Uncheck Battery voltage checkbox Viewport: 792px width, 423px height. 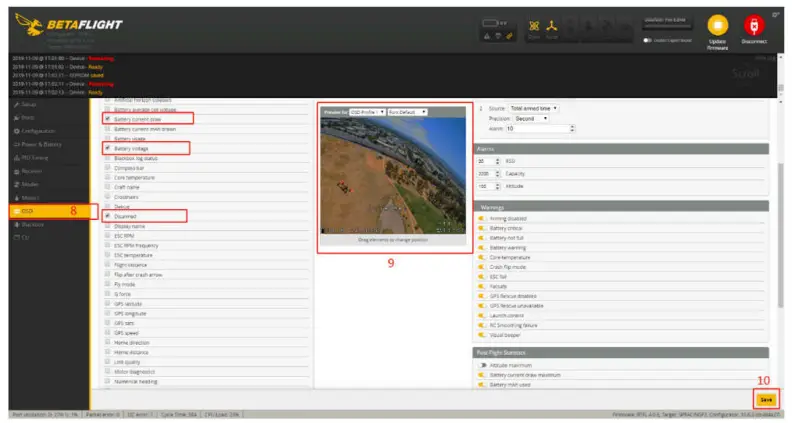[x=107, y=148]
